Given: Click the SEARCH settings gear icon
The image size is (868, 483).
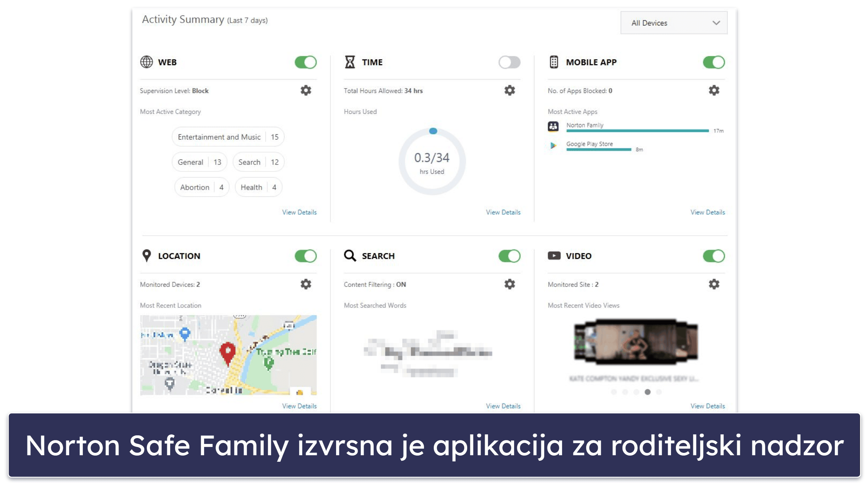Looking at the screenshot, I should point(509,284).
